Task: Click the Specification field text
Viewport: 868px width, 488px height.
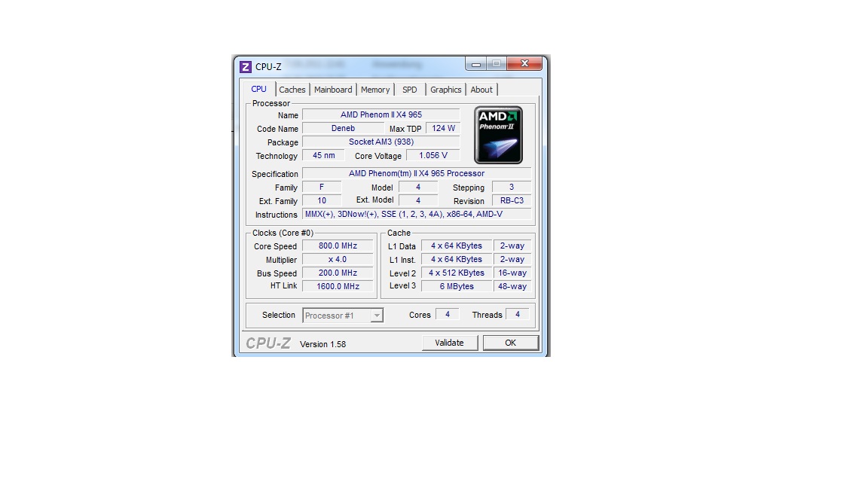Action: (416, 173)
